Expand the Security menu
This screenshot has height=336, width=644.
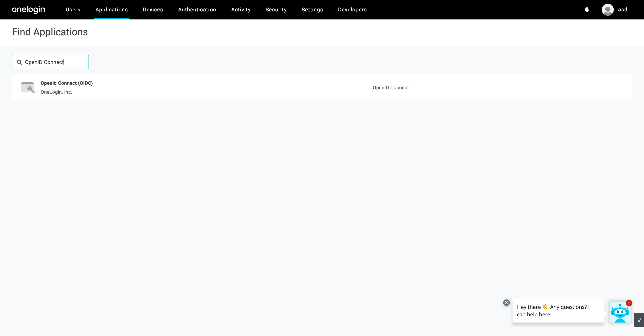[276, 10]
